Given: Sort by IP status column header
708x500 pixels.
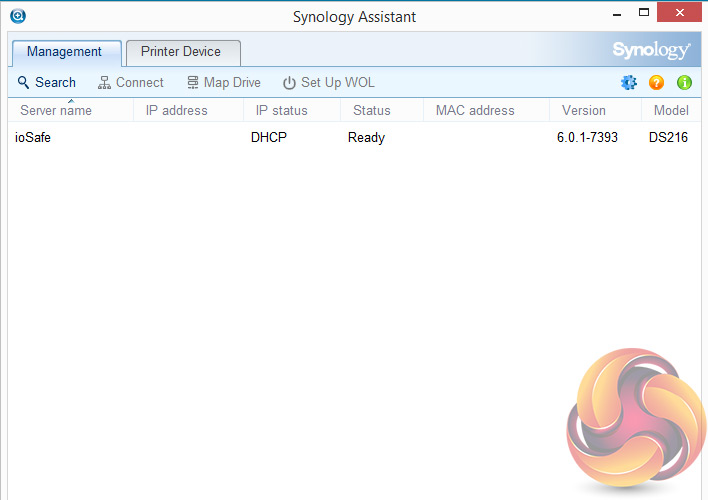Looking at the screenshot, I should point(292,110).
